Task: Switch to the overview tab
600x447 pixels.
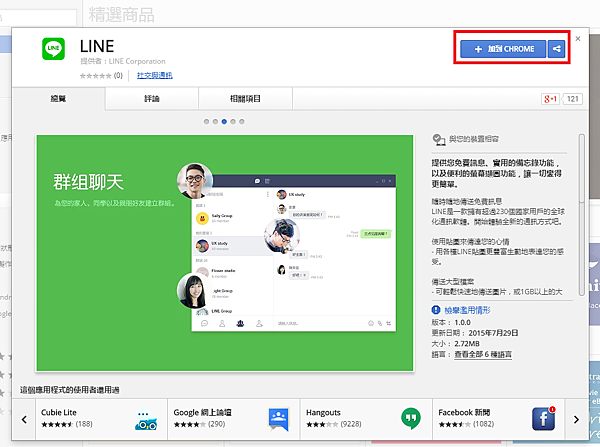Action: point(58,99)
